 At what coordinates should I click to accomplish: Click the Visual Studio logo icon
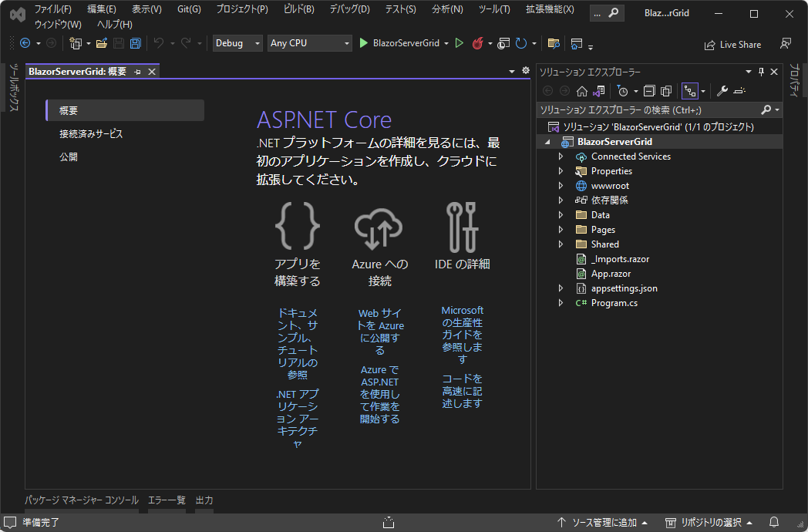click(x=18, y=15)
